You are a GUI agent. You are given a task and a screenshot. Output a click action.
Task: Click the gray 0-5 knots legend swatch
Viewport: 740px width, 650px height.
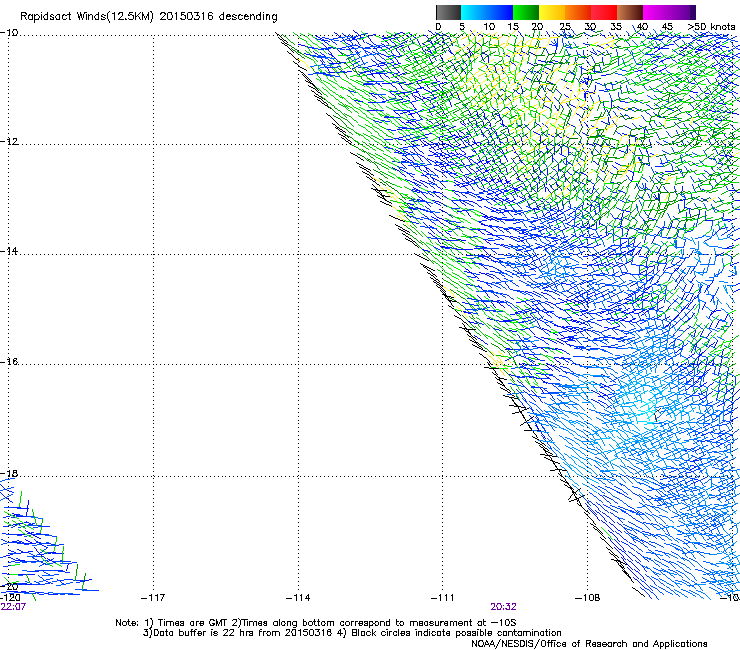coord(448,12)
